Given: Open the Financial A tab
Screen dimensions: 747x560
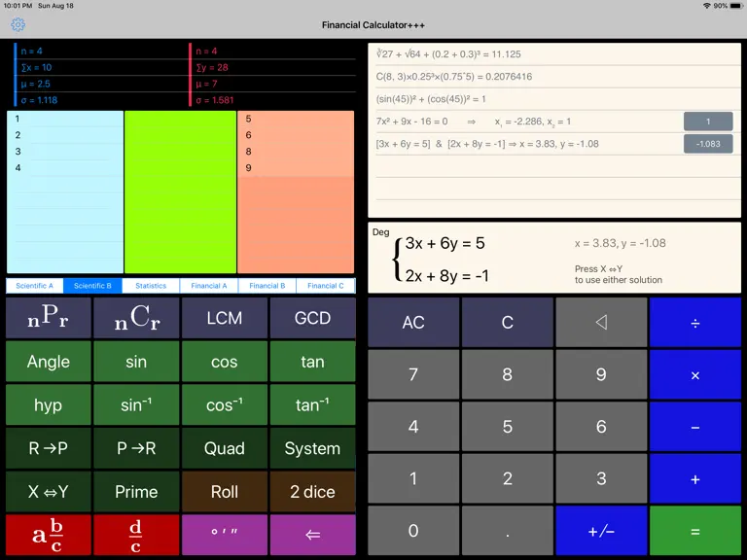Looking at the screenshot, I should click(209, 286).
